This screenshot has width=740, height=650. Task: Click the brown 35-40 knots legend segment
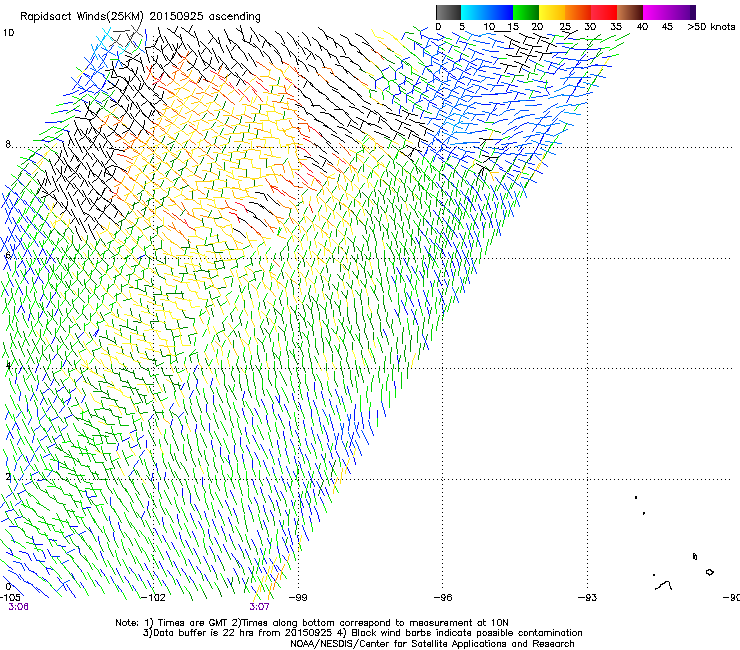630,12
